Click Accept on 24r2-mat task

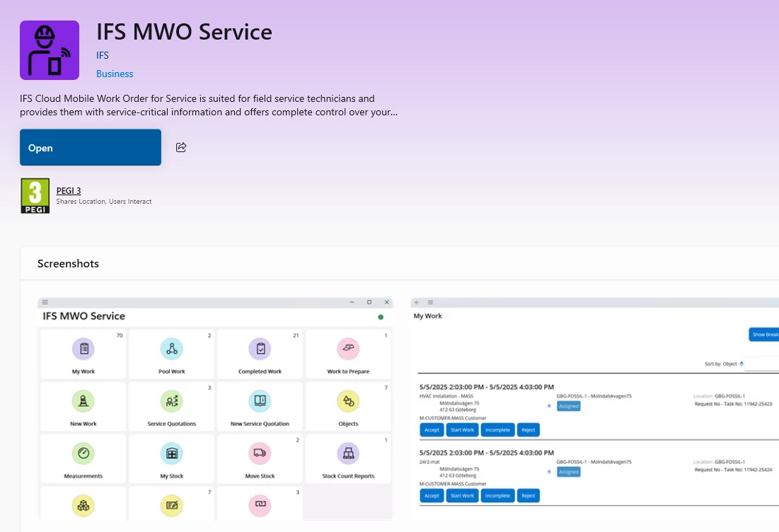coord(432,495)
